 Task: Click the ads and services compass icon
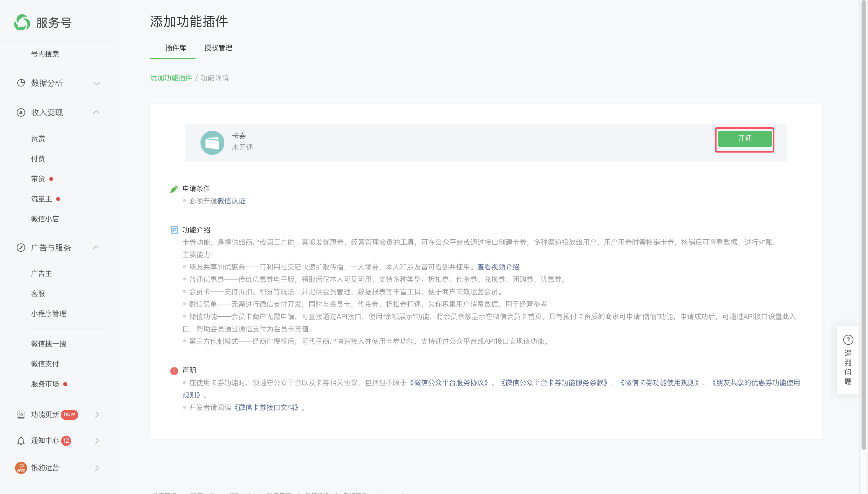(21, 248)
